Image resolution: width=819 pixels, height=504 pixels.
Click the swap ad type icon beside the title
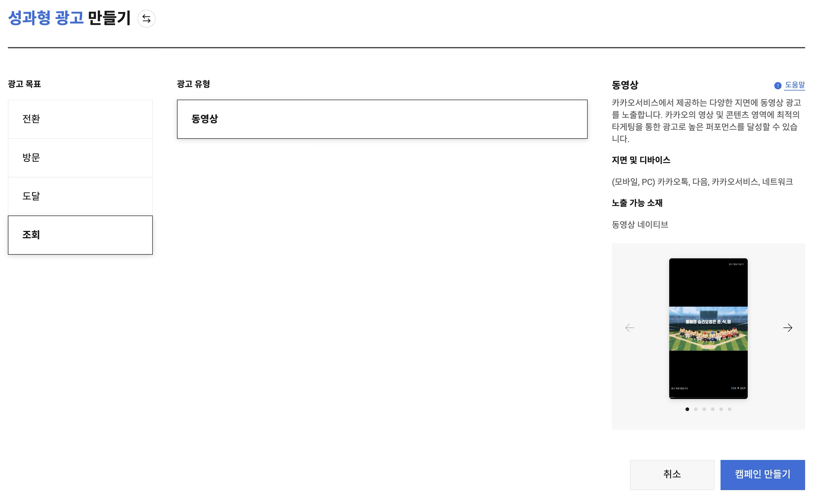tap(146, 19)
